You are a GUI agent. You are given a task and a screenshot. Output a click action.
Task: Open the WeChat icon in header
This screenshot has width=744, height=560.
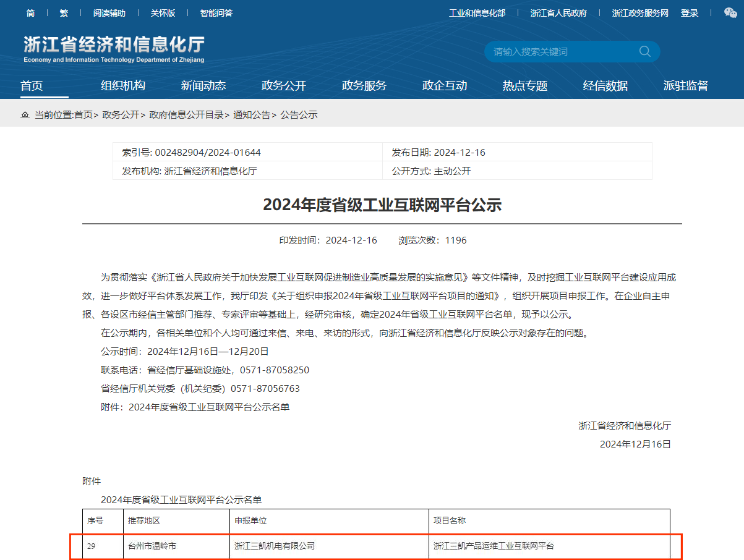click(730, 13)
